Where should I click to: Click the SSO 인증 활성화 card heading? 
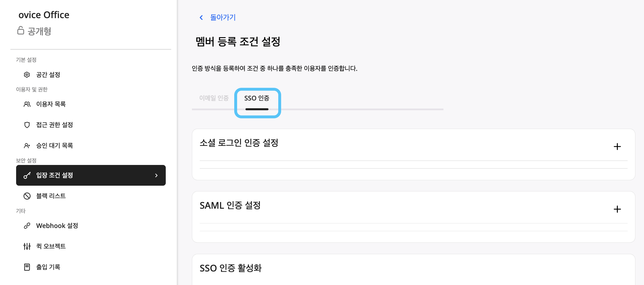[230, 268]
